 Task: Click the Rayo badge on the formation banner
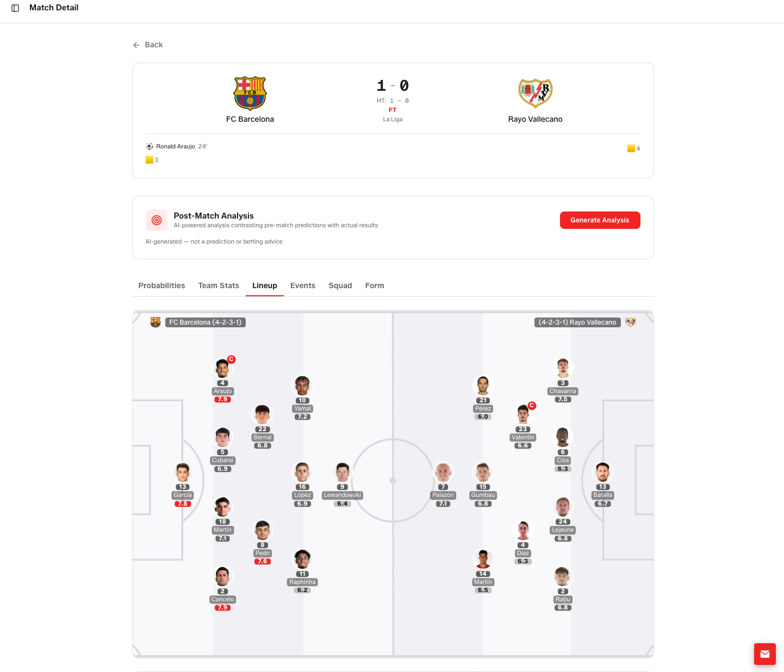click(x=630, y=322)
